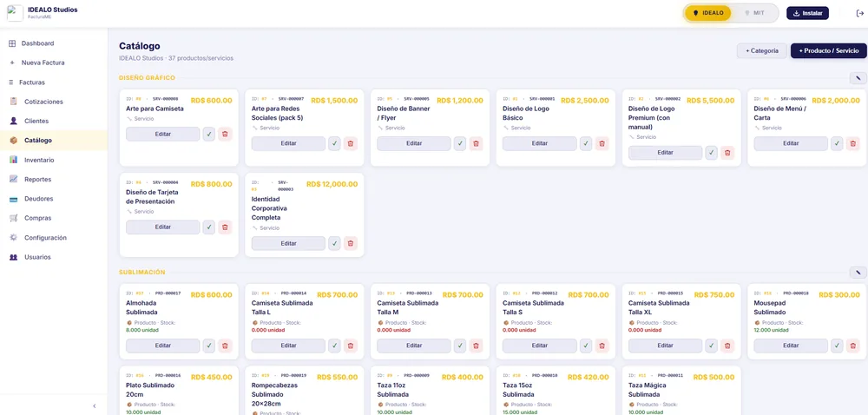This screenshot has width=868, height=415.
Task: Click Editar on Mousepad Sublimado
Action: (791, 346)
